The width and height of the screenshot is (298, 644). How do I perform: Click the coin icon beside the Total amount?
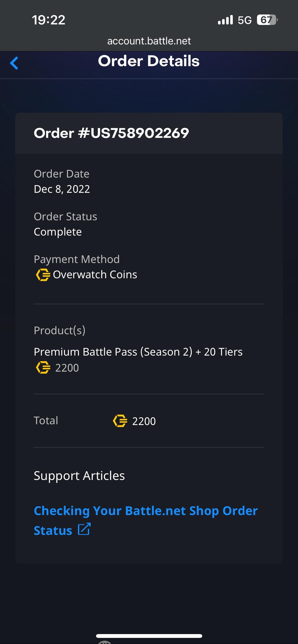pos(120,421)
